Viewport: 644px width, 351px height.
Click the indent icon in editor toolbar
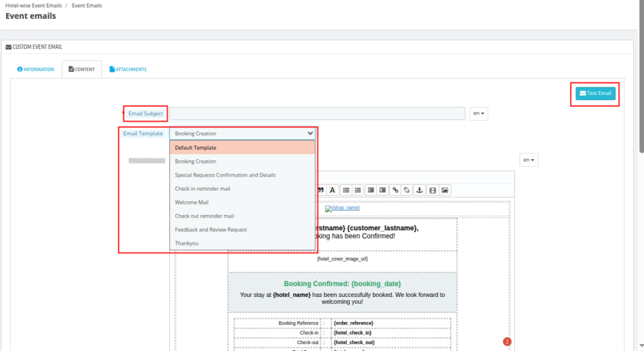(382, 190)
